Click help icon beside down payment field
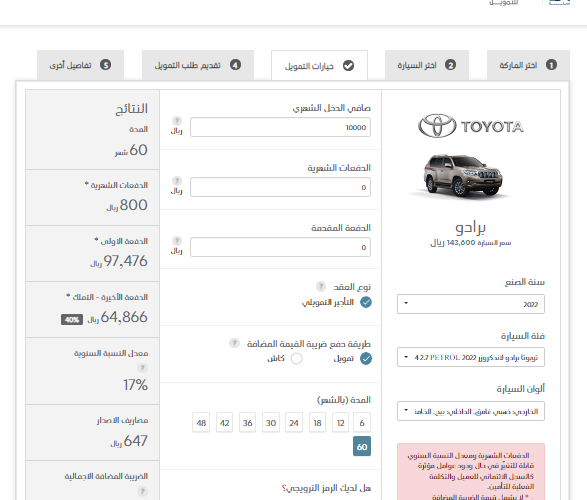Image resolution: width=587 pixels, height=500 pixels. pos(177,241)
